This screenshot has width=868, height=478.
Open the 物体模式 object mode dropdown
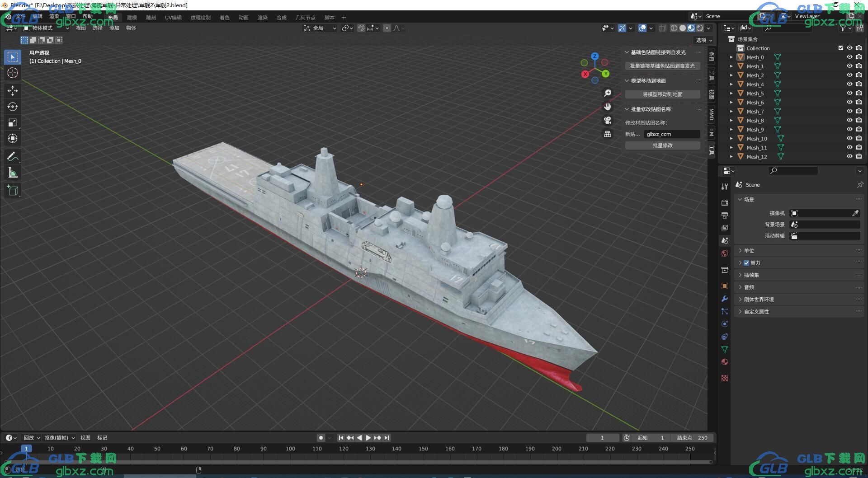click(46, 28)
